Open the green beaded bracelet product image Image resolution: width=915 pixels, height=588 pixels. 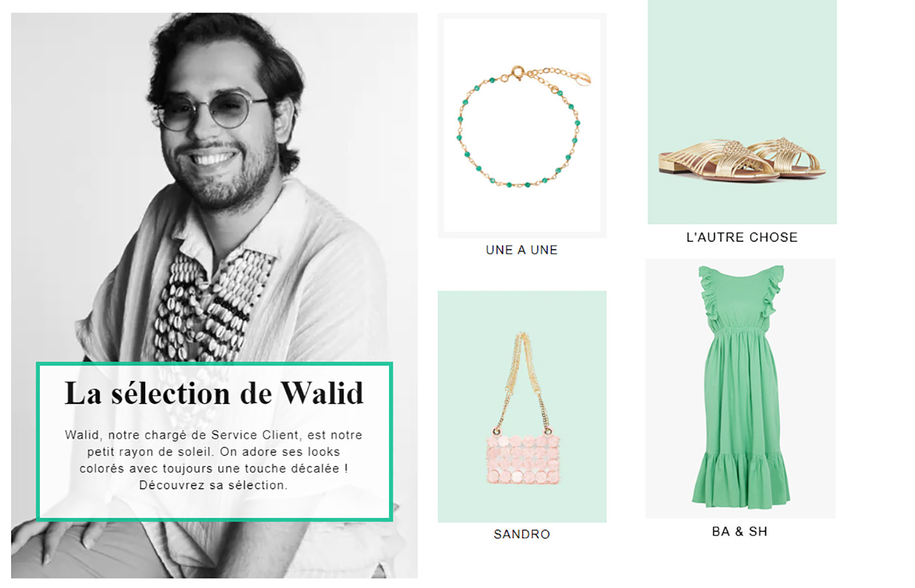point(522,125)
